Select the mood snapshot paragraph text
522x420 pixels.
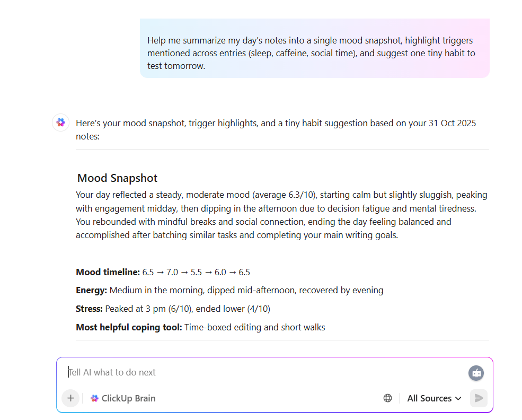[x=281, y=215]
